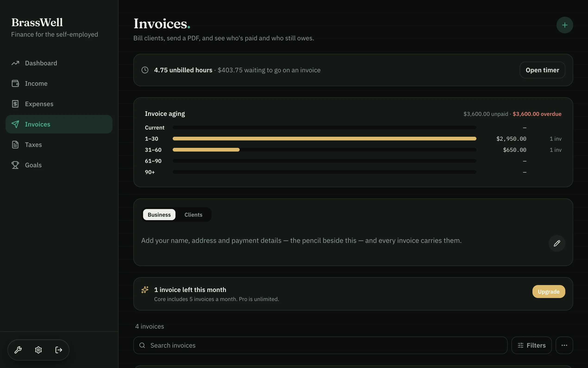Click the Invoice aging heading
The image size is (588, 368).
pyautogui.click(x=165, y=114)
